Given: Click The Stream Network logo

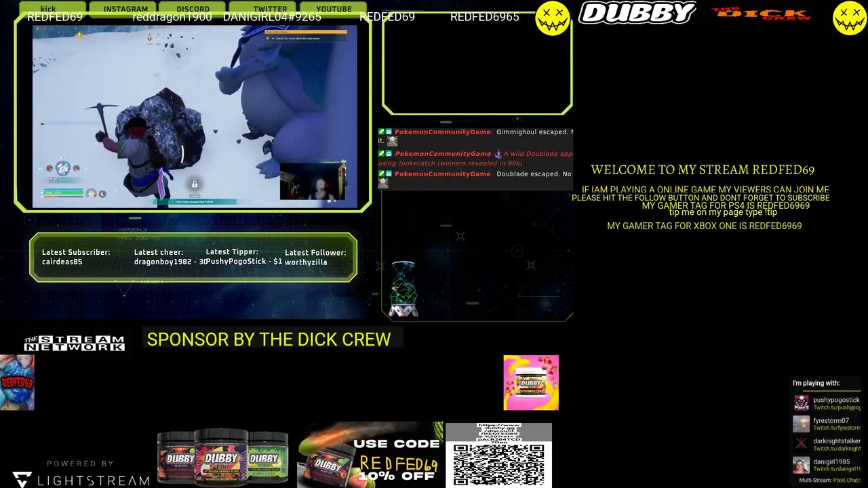Looking at the screenshot, I should pos(75,343).
